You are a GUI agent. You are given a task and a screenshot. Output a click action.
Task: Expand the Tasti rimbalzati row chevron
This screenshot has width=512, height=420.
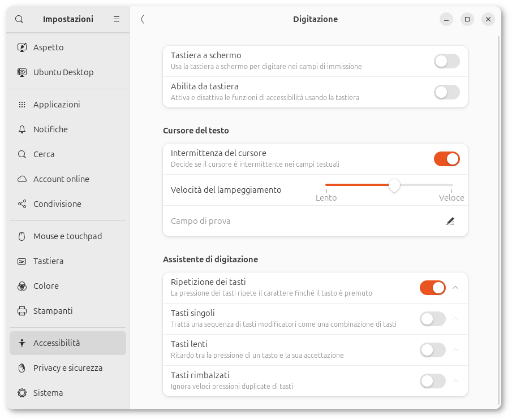(x=456, y=381)
